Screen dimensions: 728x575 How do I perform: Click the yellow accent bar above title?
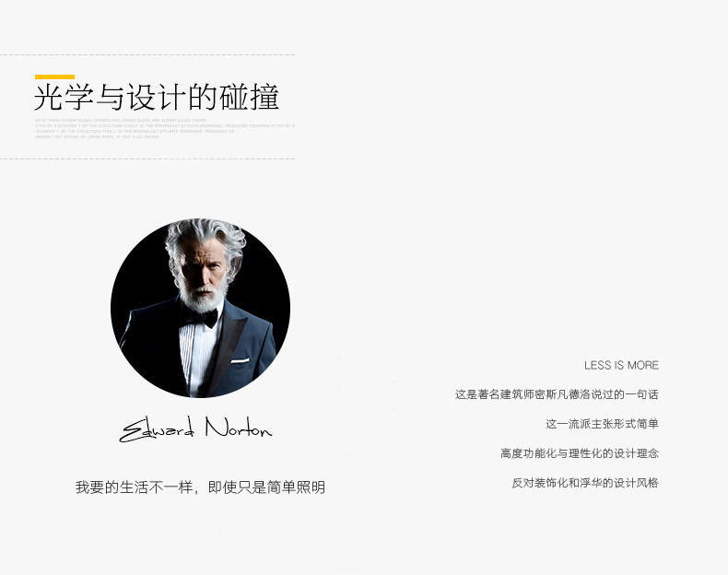tap(54, 77)
